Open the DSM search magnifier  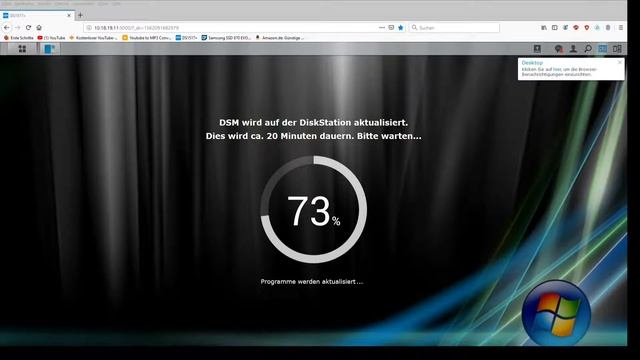[588, 49]
